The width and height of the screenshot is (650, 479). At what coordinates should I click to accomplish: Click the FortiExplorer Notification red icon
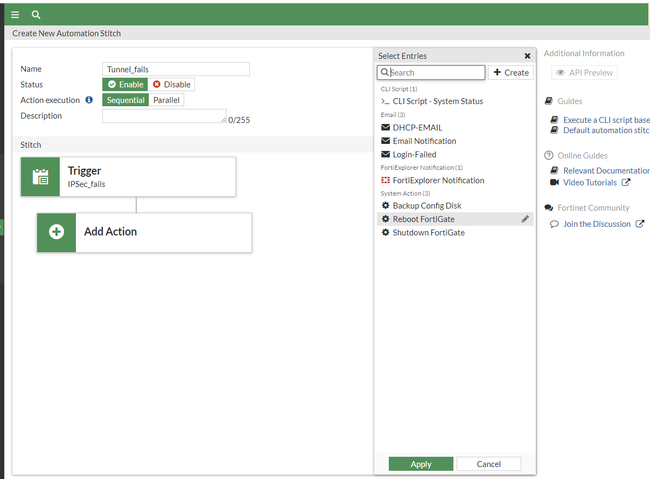coord(385,180)
